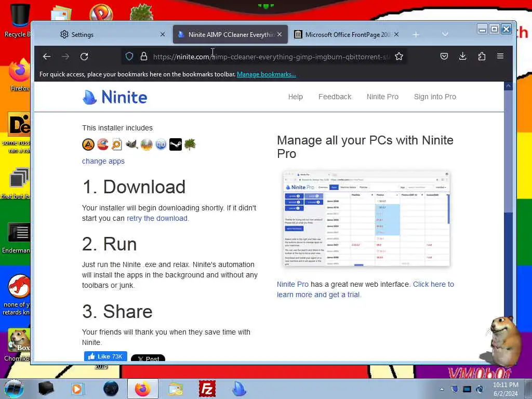Open the Ninite Pro screenshot thumbnail
The width and height of the screenshot is (532, 399).
(366, 219)
